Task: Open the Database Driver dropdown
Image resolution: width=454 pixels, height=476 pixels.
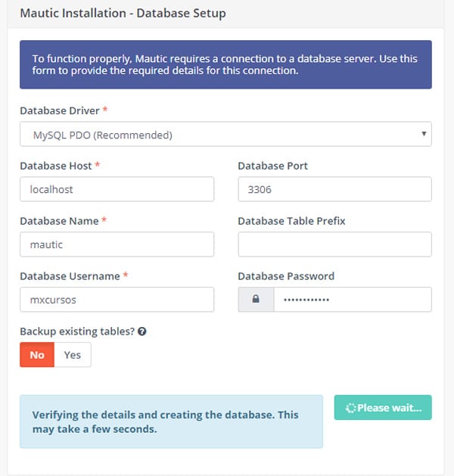Action: click(225, 134)
